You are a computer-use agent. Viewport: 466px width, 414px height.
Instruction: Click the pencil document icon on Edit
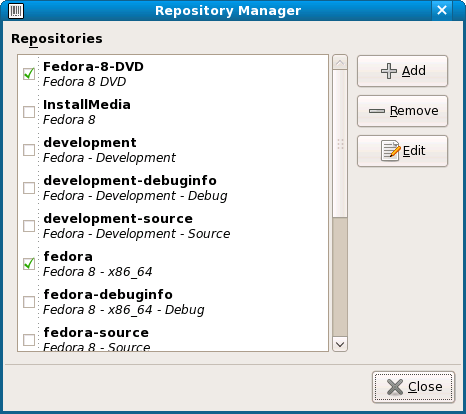click(391, 151)
